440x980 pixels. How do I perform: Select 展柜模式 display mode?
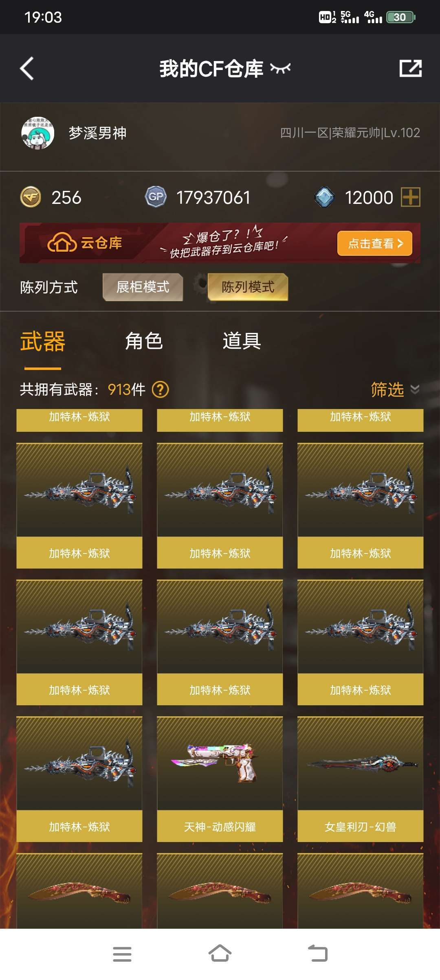pos(143,287)
